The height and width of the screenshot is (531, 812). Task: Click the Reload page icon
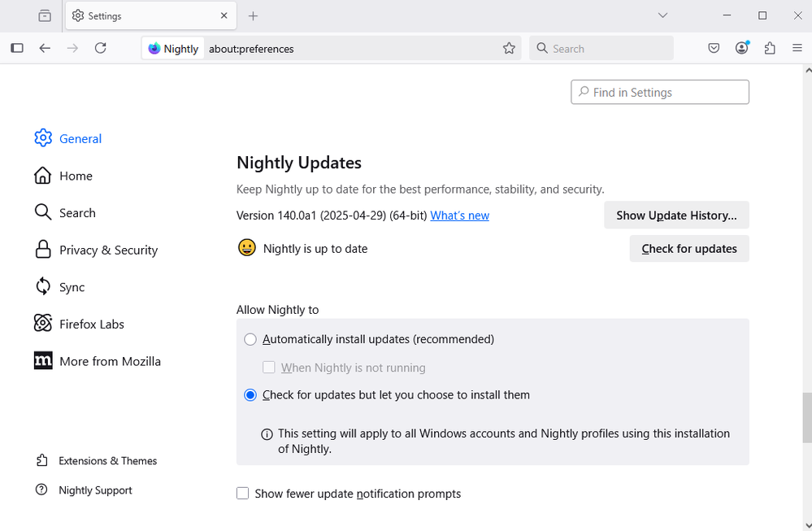(100, 49)
